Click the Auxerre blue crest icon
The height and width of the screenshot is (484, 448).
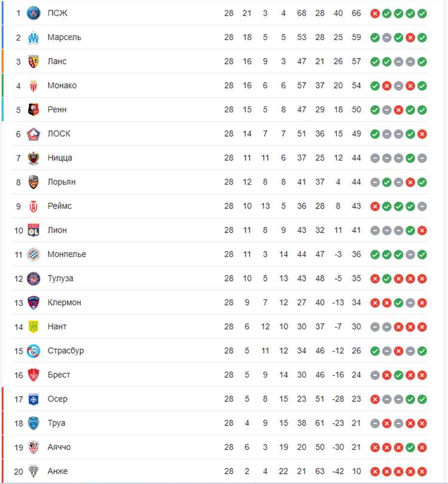(33, 399)
